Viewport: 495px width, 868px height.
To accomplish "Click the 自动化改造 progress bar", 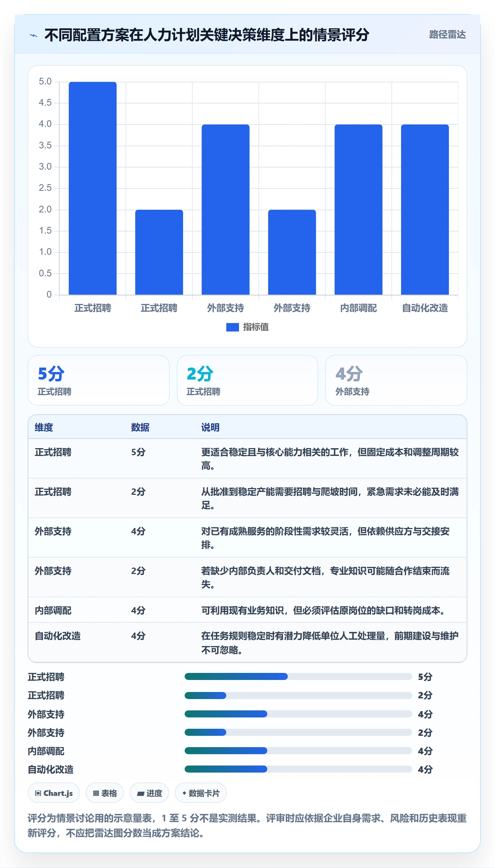I will (298, 769).
